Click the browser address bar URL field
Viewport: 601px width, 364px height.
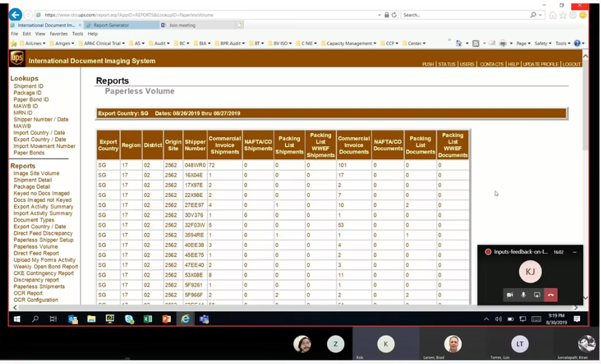(207, 15)
